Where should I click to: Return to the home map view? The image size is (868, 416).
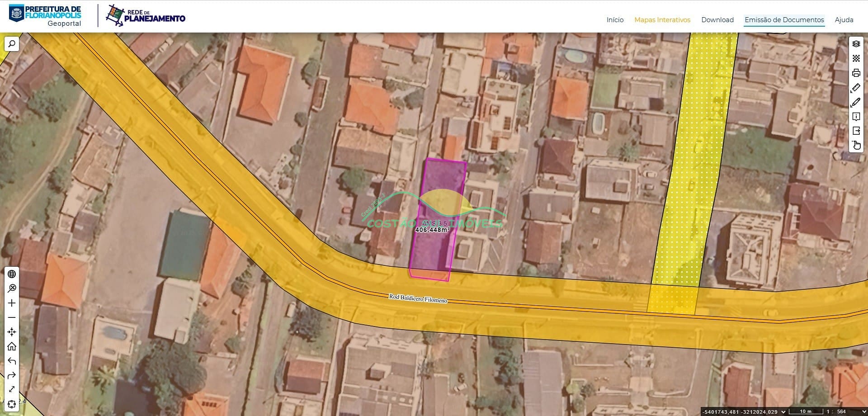(x=12, y=346)
